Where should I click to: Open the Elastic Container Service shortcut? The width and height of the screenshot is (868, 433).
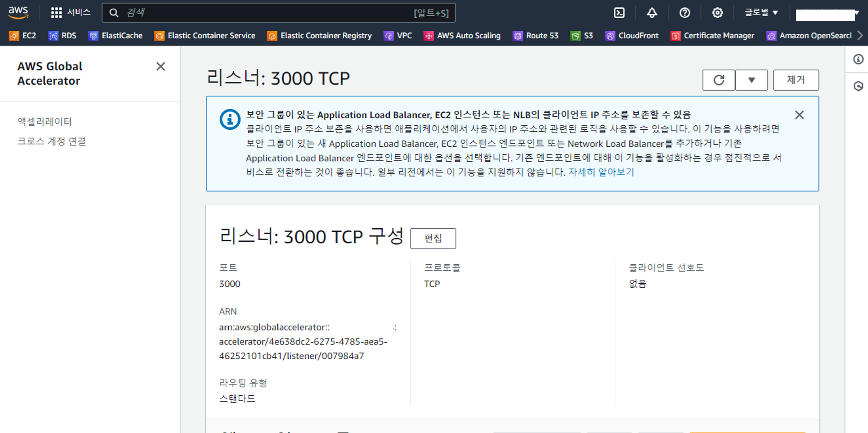[205, 36]
